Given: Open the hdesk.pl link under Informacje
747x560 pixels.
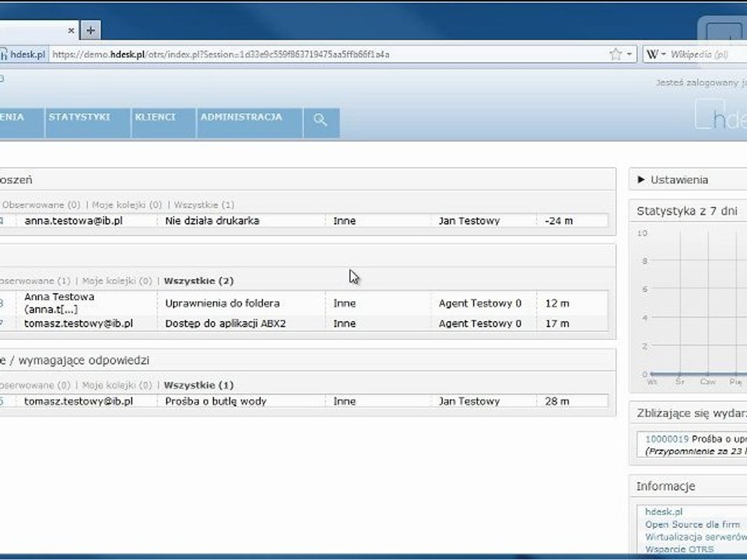Looking at the screenshot, I should click(x=664, y=512).
